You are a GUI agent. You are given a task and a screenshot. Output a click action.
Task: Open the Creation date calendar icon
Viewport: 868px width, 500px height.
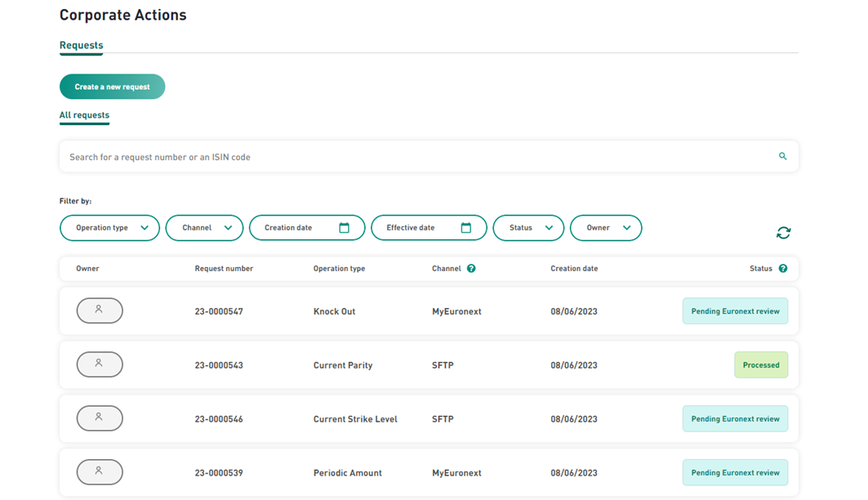tap(344, 228)
